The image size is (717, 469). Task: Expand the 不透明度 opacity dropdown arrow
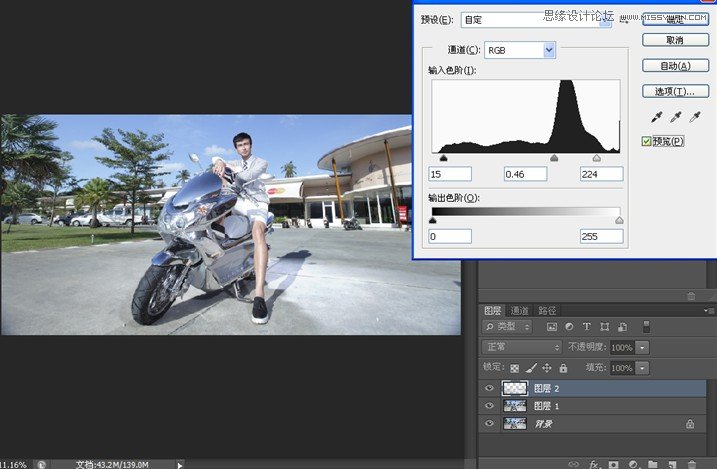pyautogui.click(x=643, y=347)
